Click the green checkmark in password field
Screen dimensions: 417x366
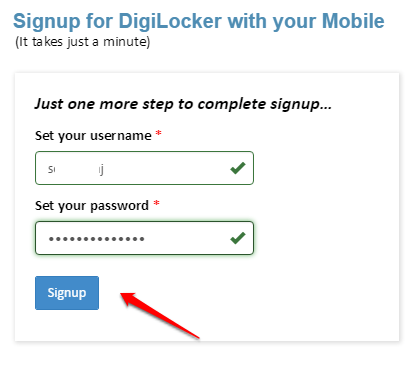238,238
